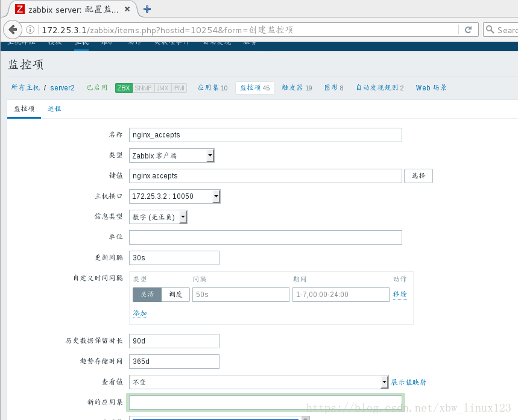Click the 历史数据保留时长 field showing 90d
518x420 pixels.
[x=174, y=341]
